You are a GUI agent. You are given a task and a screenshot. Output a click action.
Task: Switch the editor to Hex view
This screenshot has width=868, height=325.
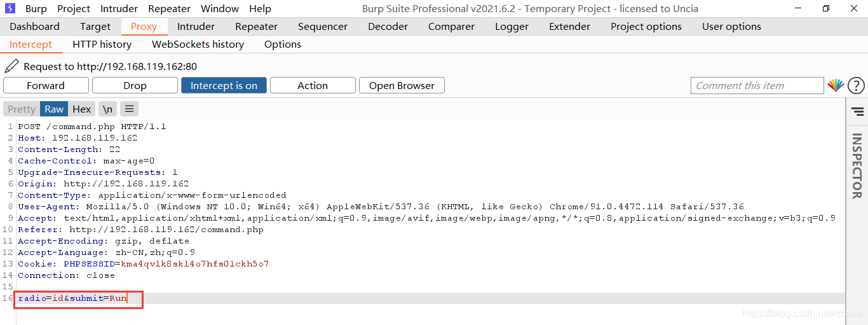(81, 109)
